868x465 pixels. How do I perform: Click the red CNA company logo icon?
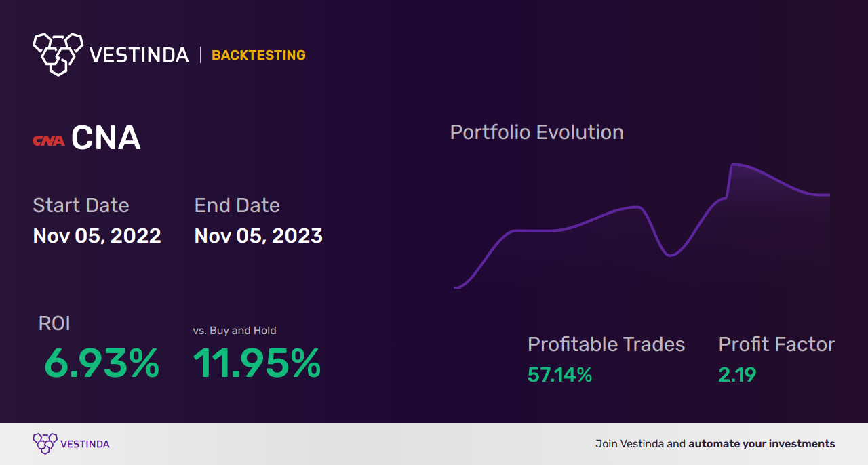coord(49,140)
